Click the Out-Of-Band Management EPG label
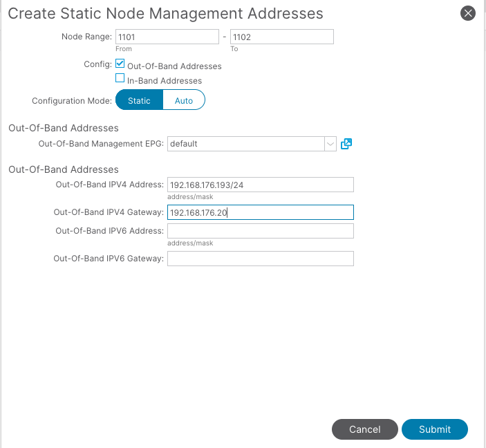 point(101,144)
